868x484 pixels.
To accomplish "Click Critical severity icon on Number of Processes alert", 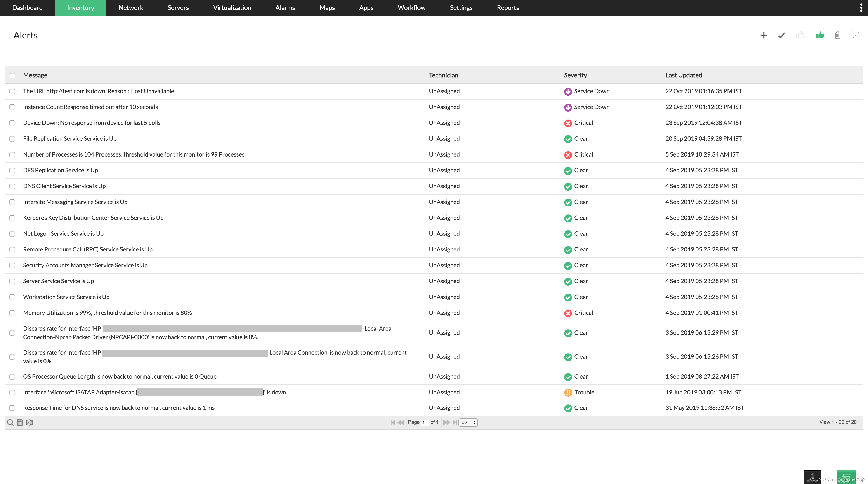I will pyautogui.click(x=566, y=154).
